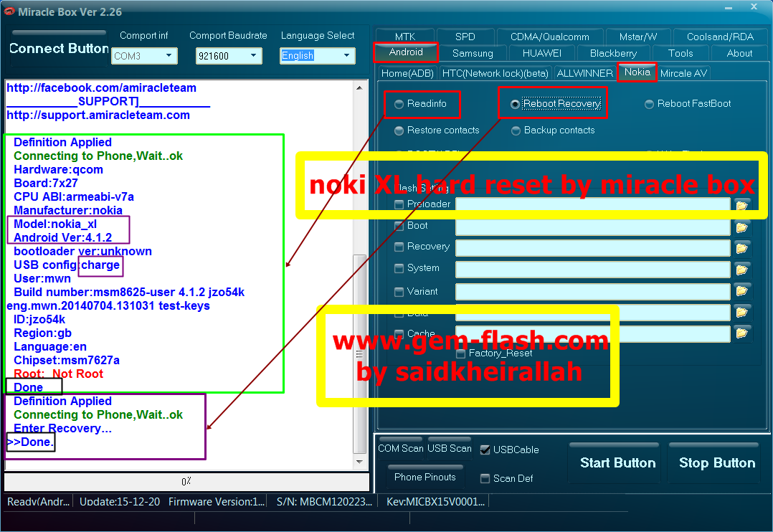
Task: Click the Miracle Box title bar icon
Action: coord(9,11)
